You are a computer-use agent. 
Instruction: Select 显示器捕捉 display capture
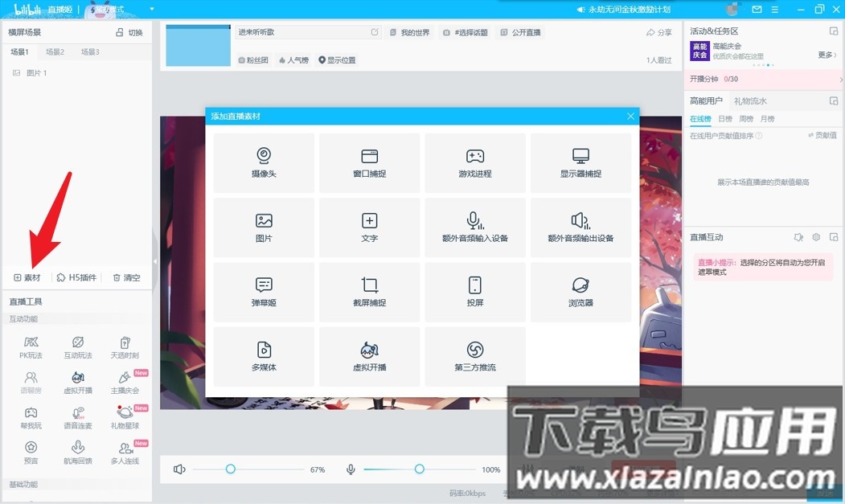580,162
